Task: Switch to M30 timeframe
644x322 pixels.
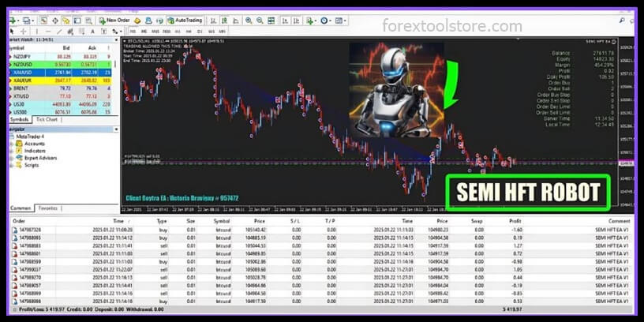Action: pyautogui.click(x=167, y=32)
